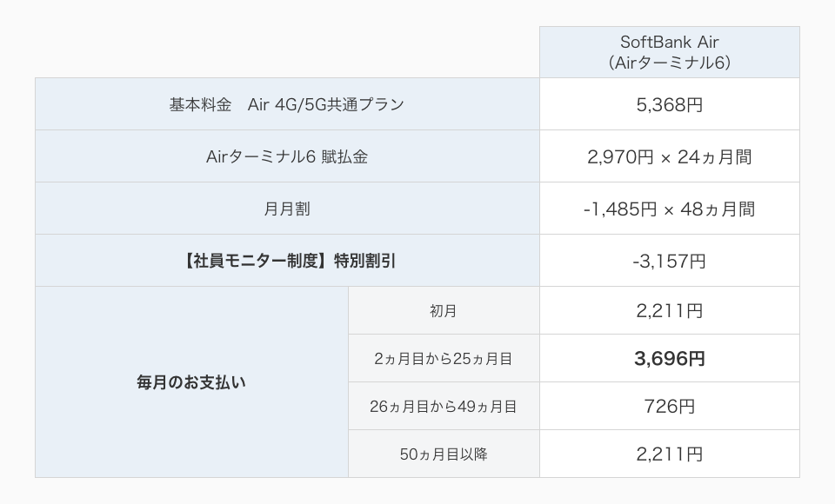This screenshot has width=835, height=504.
Task: Click the 【社員モニター制度】特別割引 row label
Action: (x=287, y=261)
